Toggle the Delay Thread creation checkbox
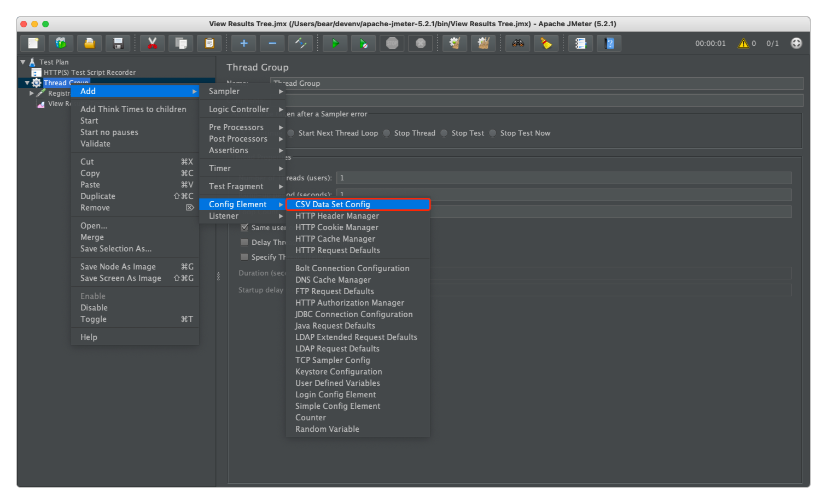 (x=244, y=242)
